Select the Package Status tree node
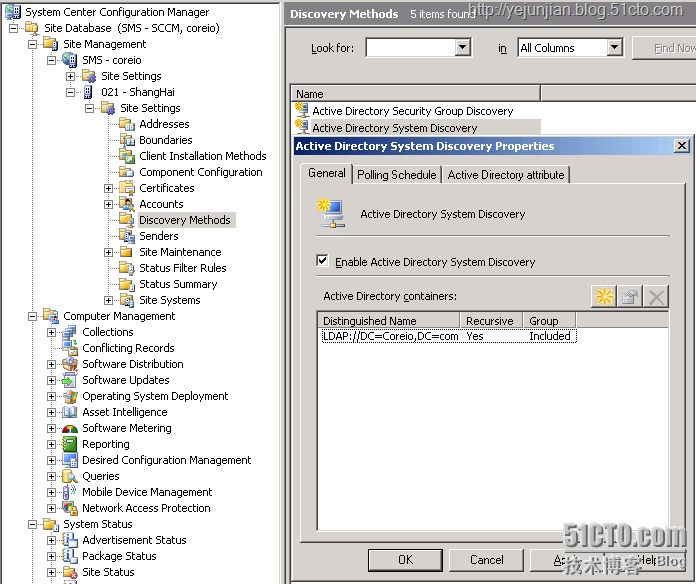Image resolution: width=696 pixels, height=584 pixels. (119, 556)
